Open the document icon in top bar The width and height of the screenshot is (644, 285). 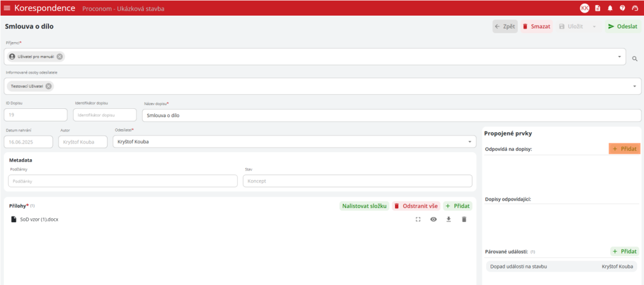coord(597,8)
